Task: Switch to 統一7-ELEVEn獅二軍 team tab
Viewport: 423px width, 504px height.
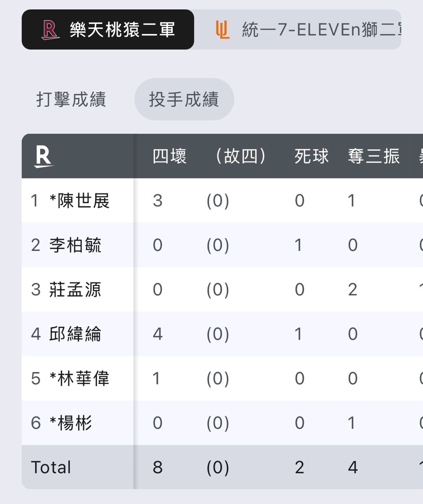Action: tap(298, 30)
